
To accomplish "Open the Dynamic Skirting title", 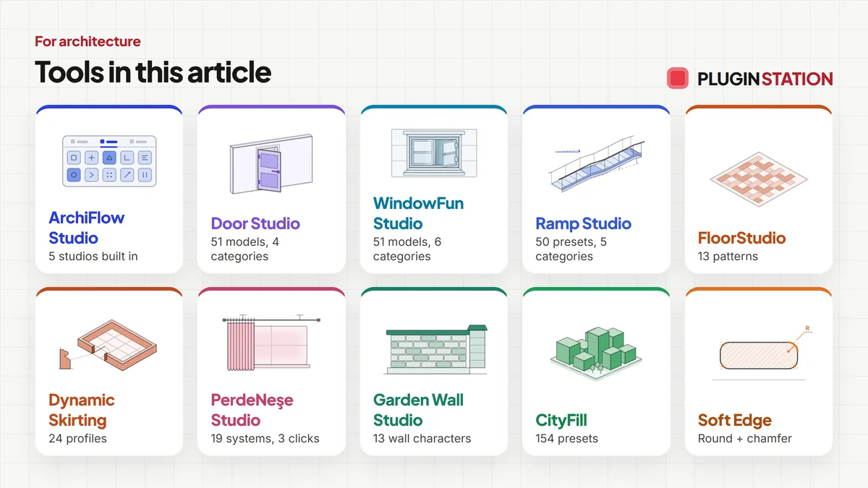I will [x=82, y=410].
